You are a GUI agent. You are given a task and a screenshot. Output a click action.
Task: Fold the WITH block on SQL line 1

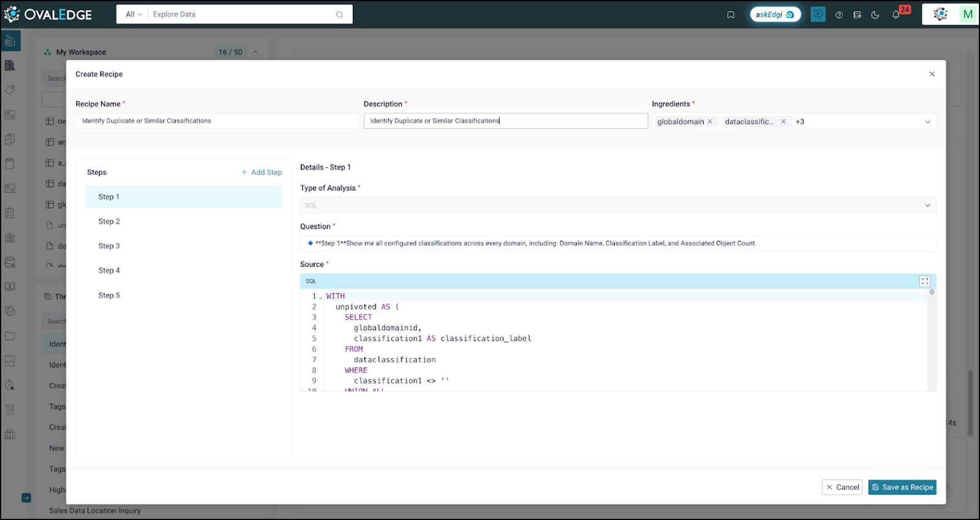[321, 297]
